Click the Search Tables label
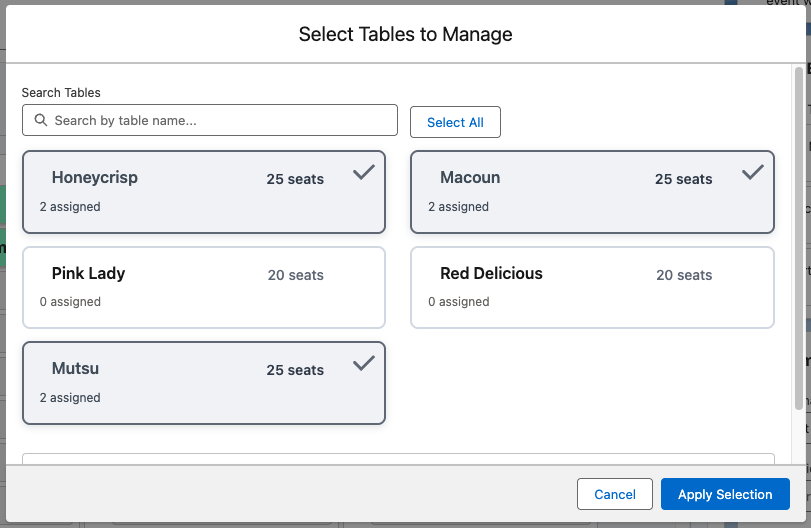The width and height of the screenshot is (811, 528). tap(61, 93)
